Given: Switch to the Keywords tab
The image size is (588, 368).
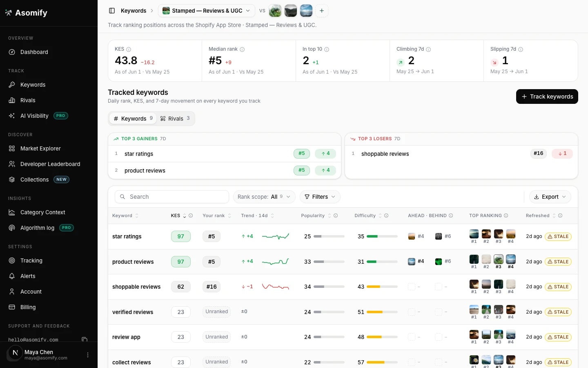Looking at the screenshot, I should point(133,119).
